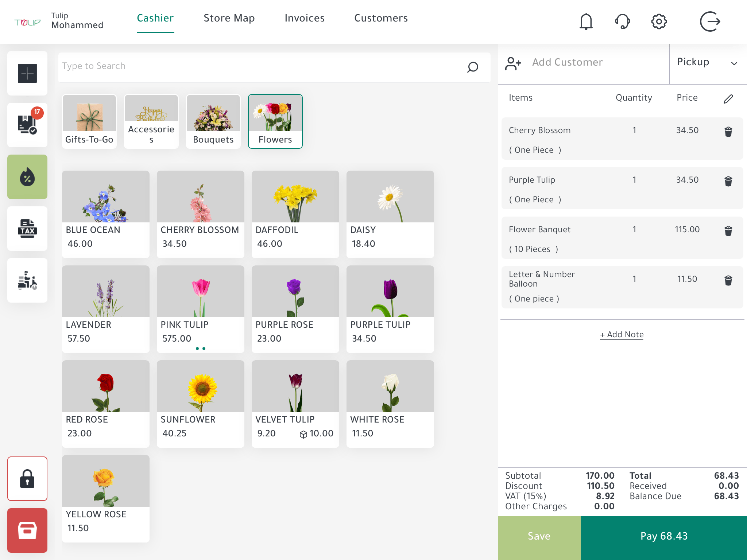
Task: Open the headset support icon
Action: click(x=622, y=22)
